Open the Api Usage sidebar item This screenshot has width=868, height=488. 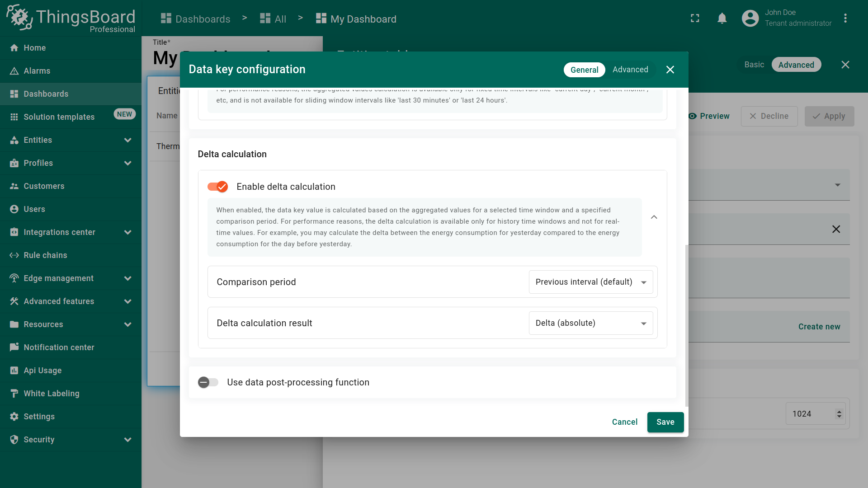(x=42, y=371)
